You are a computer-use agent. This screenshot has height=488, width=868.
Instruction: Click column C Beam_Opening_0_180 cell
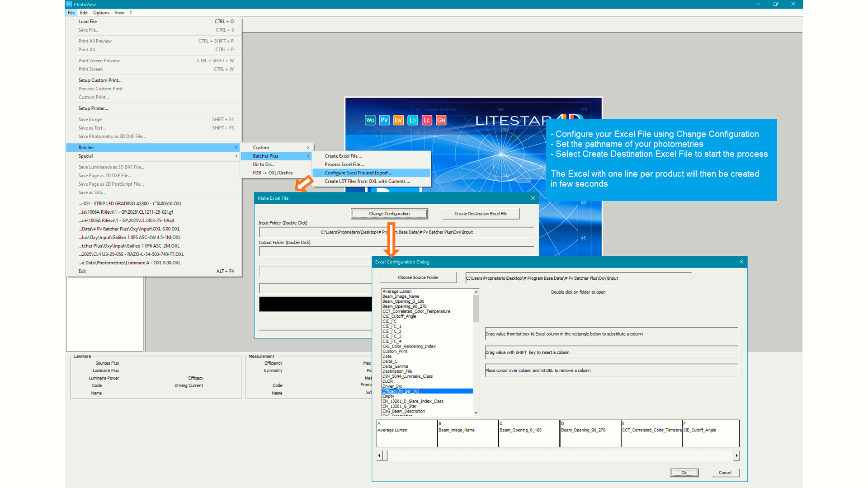point(529,434)
